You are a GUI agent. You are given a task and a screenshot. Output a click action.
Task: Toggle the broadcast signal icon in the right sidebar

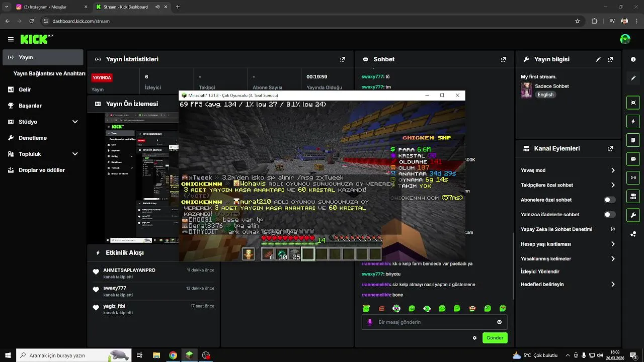pos(633,177)
